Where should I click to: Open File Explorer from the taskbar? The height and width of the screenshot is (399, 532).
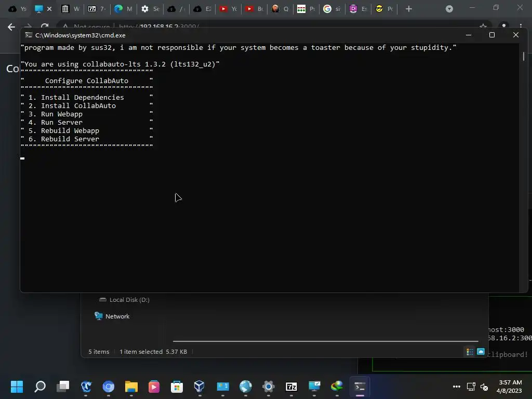point(131,387)
